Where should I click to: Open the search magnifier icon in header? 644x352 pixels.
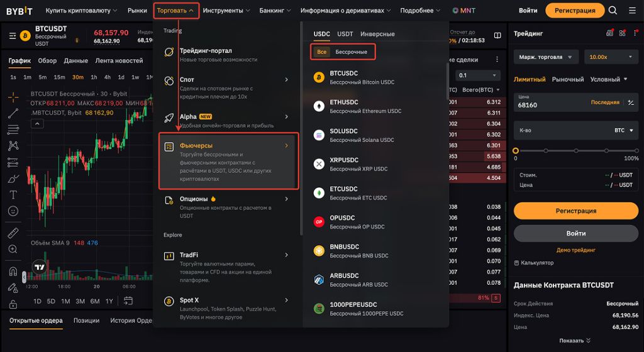point(613,10)
